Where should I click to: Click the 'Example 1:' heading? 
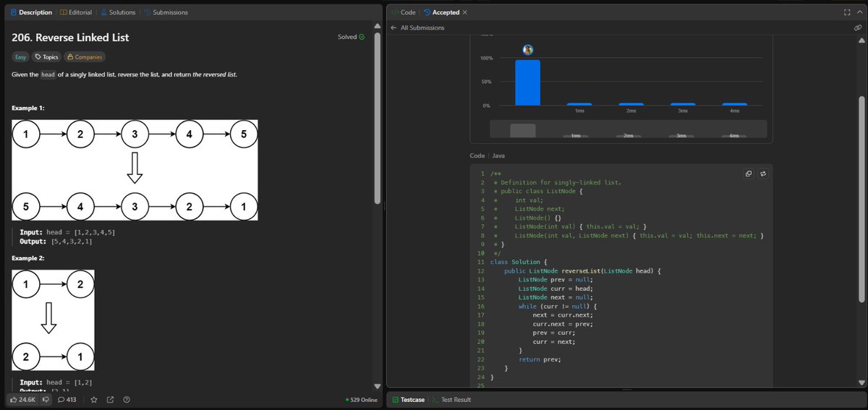click(x=28, y=108)
